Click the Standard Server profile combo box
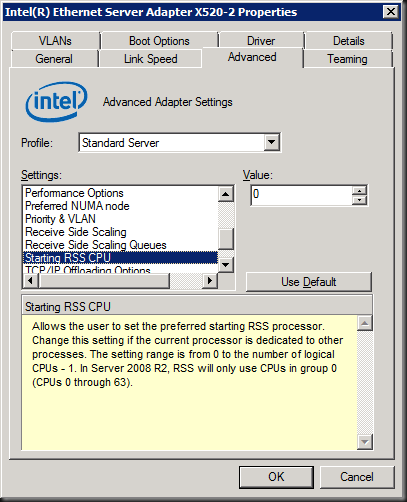 click(180, 143)
